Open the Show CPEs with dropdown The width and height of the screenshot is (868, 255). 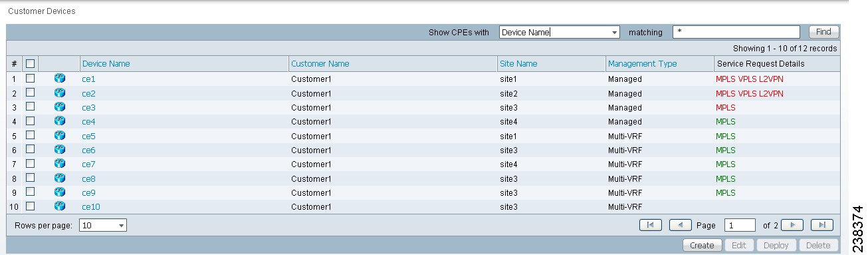tap(560, 32)
